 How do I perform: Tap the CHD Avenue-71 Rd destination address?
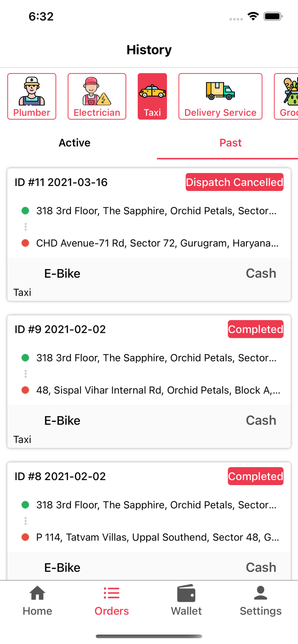[x=157, y=243]
